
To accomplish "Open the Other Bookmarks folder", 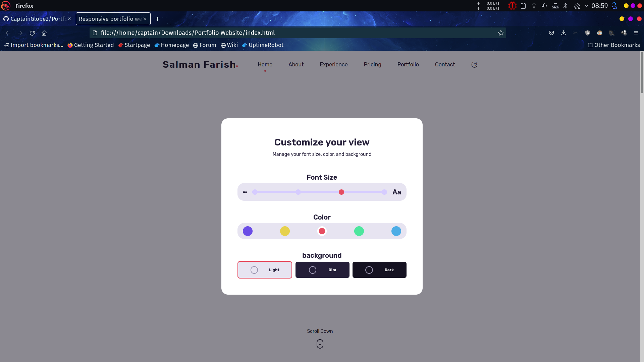I will click(614, 45).
